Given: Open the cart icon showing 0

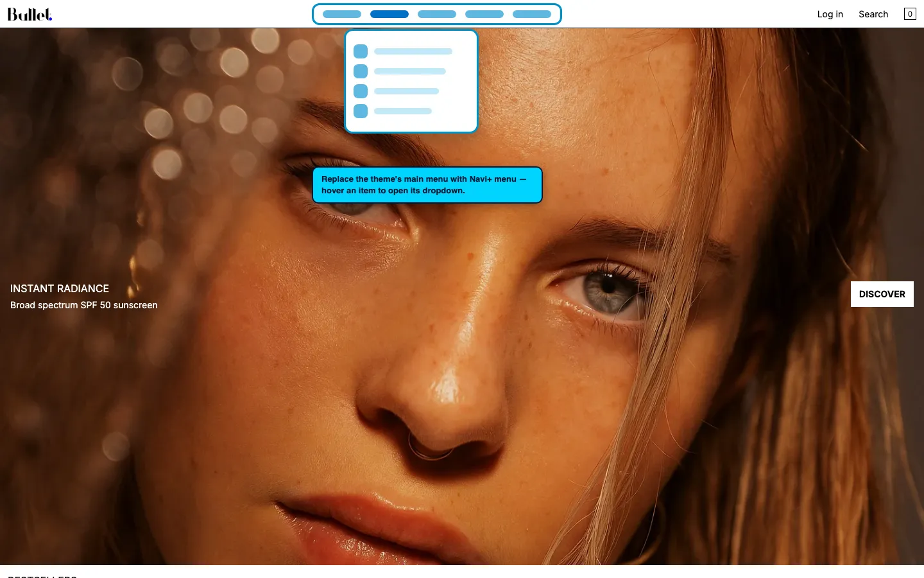Looking at the screenshot, I should point(910,14).
